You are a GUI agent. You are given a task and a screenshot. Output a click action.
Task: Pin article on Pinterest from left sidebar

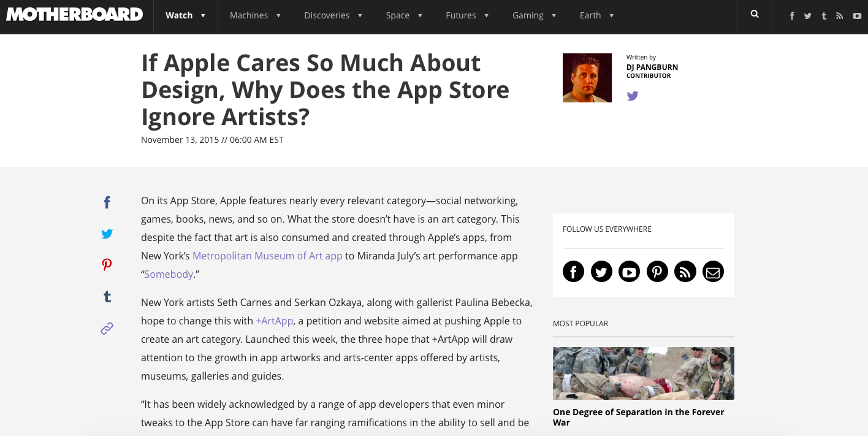pyautogui.click(x=107, y=264)
